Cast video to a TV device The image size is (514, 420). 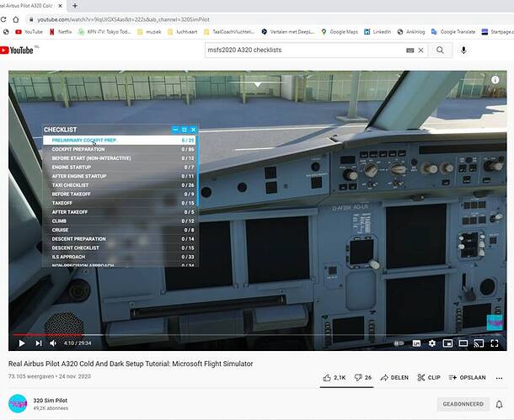pos(479,343)
